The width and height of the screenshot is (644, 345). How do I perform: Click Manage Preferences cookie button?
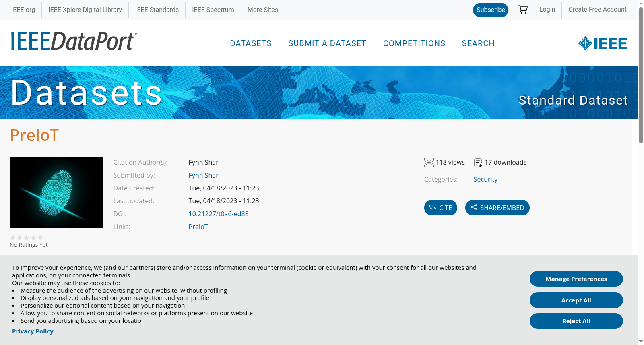pyautogui.click(x=576, y=279)
